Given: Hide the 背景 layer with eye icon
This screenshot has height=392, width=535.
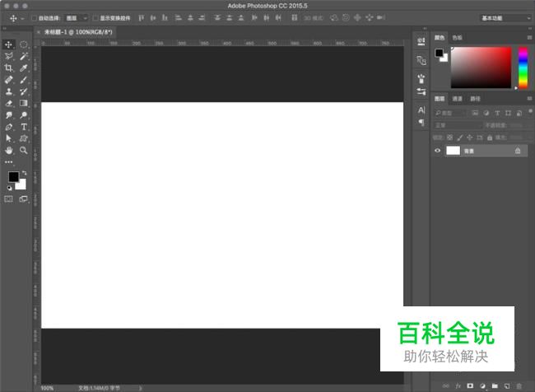Looking at the screenshot, I should click(438, 151).
